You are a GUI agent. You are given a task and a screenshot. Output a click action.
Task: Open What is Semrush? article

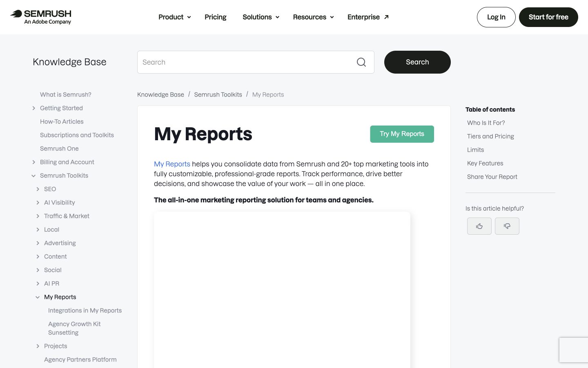point(65,94)
